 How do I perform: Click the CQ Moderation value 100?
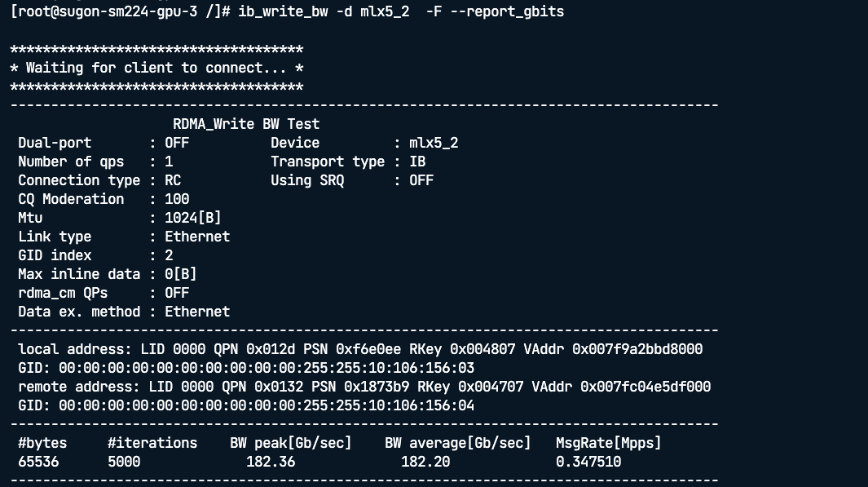(177, 199)
